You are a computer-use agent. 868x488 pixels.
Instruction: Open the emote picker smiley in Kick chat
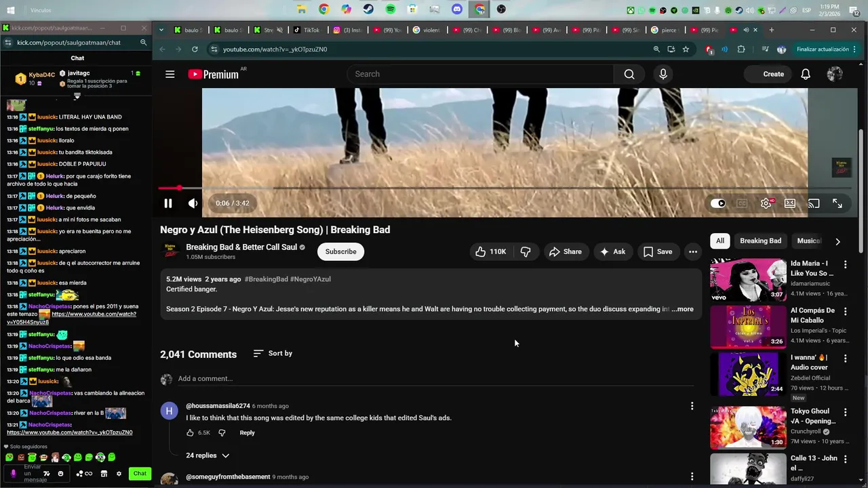(60, 474)
